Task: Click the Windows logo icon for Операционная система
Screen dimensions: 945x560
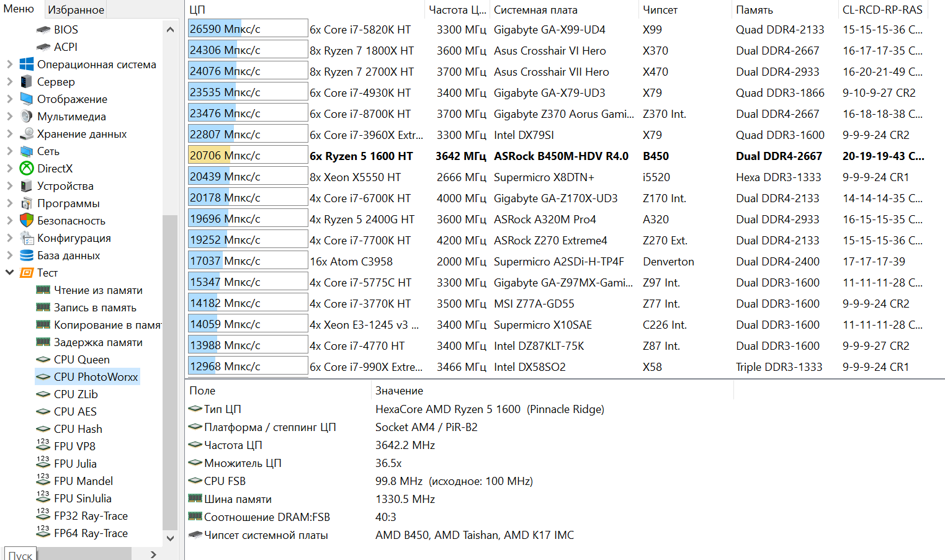Action: point(27,64)
